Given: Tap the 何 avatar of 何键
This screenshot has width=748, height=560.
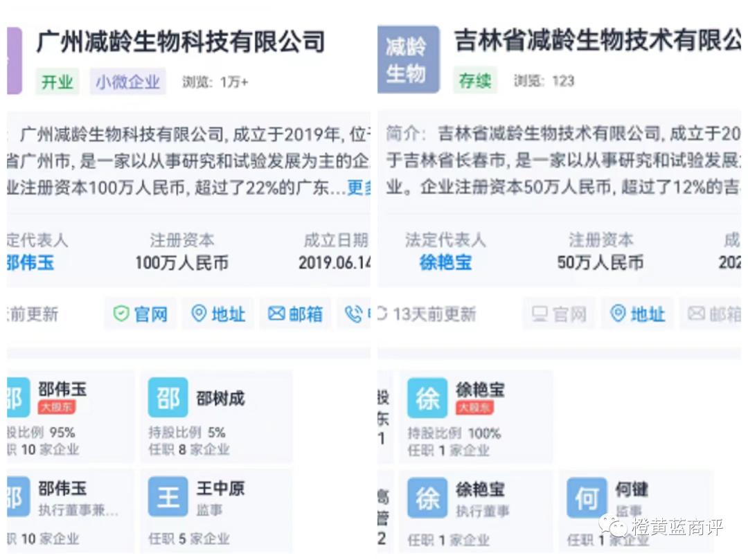Looking at the screenshot, I should tap(587, 498).
